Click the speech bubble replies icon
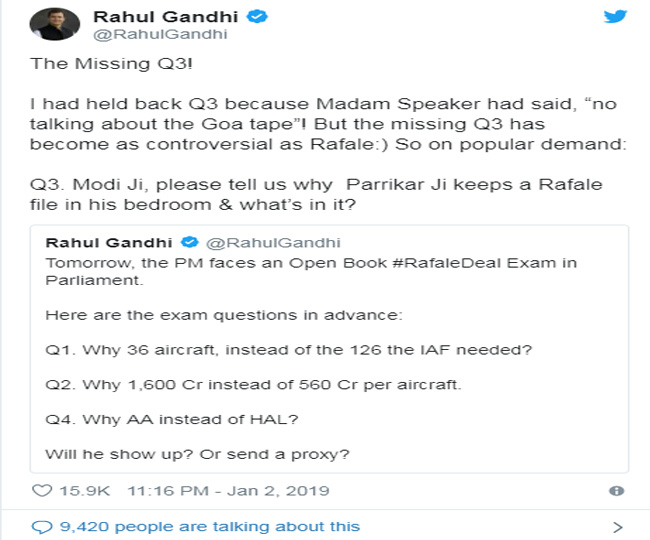The width and height of the screenshot is (650, 540). point(41,526)
